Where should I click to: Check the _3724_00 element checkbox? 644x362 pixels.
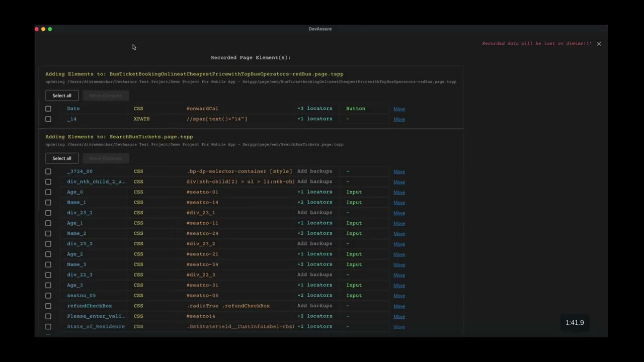click(48, 171)
